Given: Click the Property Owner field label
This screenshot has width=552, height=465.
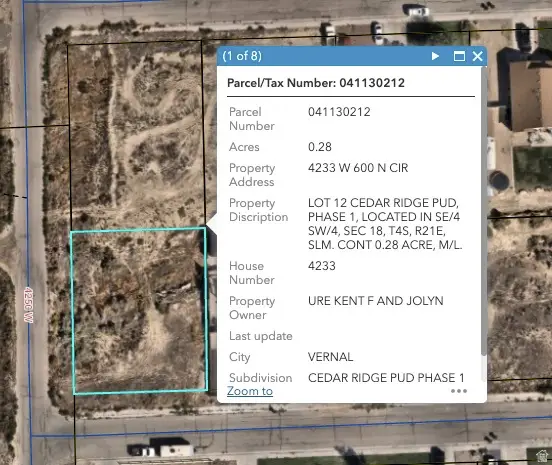Looking at the screenshot, I should [252, 308].
